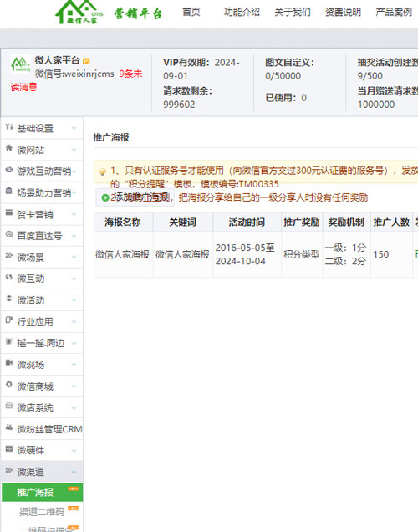
Task: Expand the 百度直达号 chevron
Action: (x=74, y=235)
